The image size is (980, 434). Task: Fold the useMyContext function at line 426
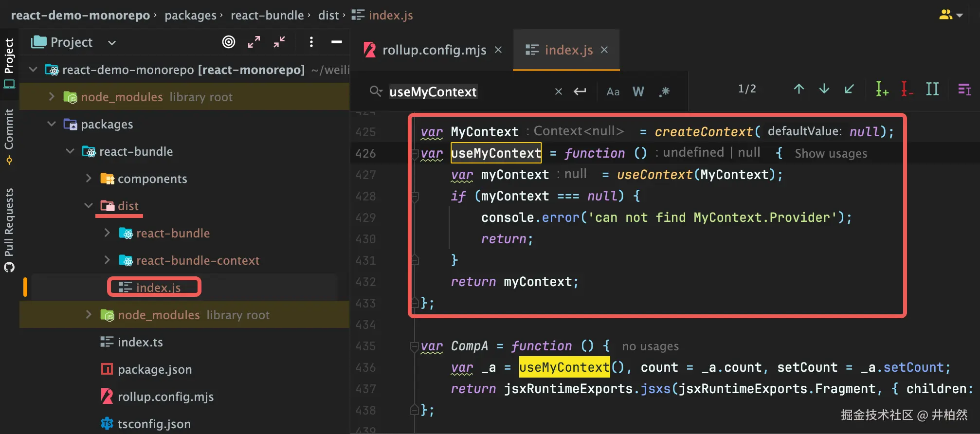415,154
